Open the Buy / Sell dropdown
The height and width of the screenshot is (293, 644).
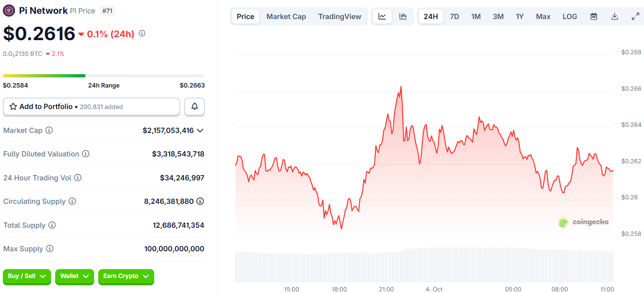[x=27, y=276]
